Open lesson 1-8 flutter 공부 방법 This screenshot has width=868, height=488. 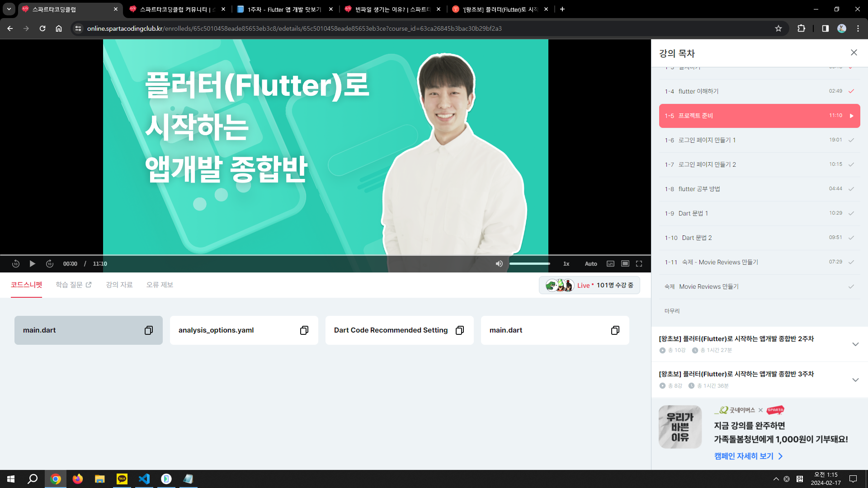point(759,189)
